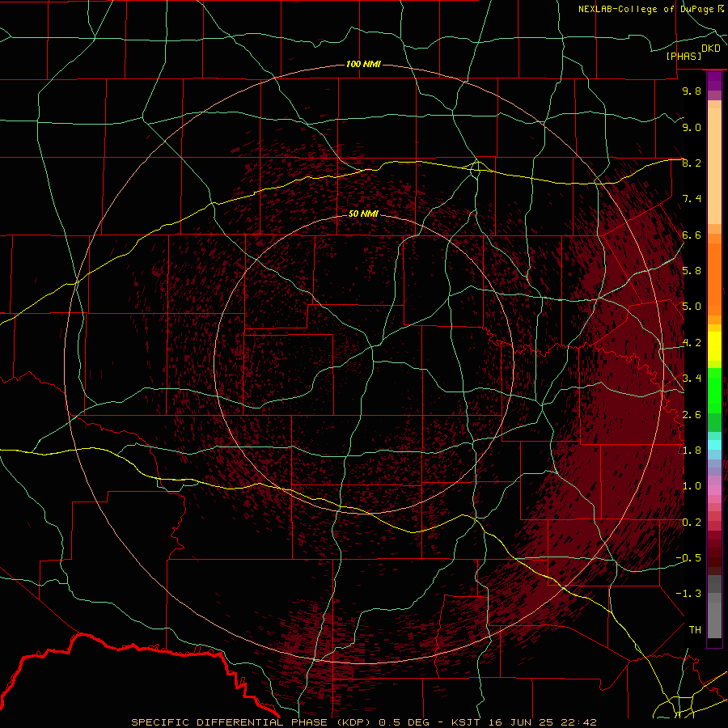Click the 9.0 scale value
Screen dimensions: 728x728
692,127
